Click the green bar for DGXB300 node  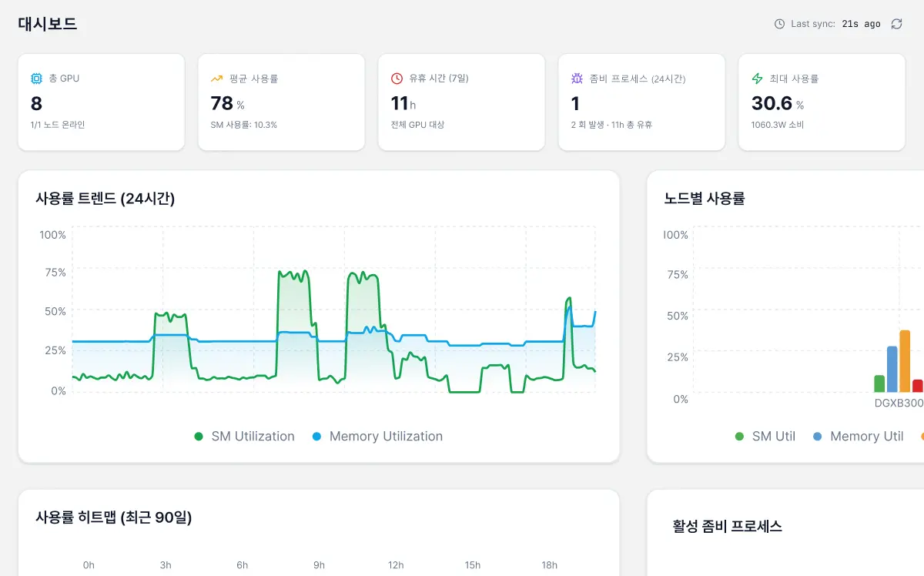879,383
